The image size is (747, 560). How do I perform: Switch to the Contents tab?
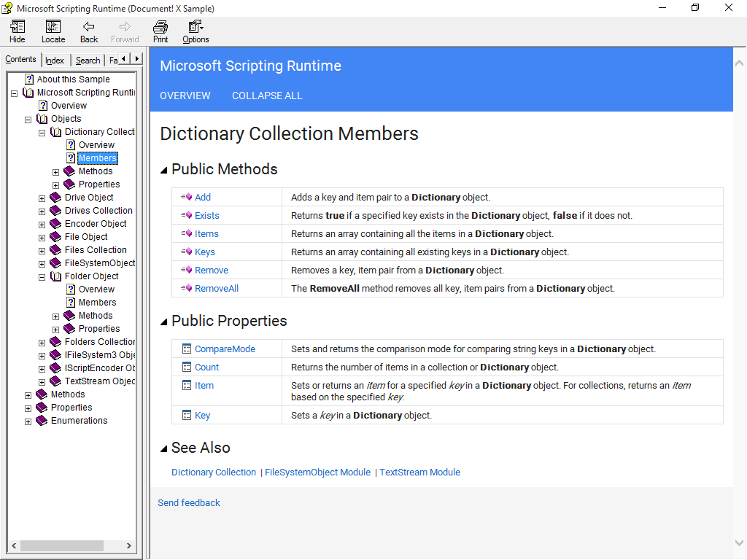click(x=20, y=60)
